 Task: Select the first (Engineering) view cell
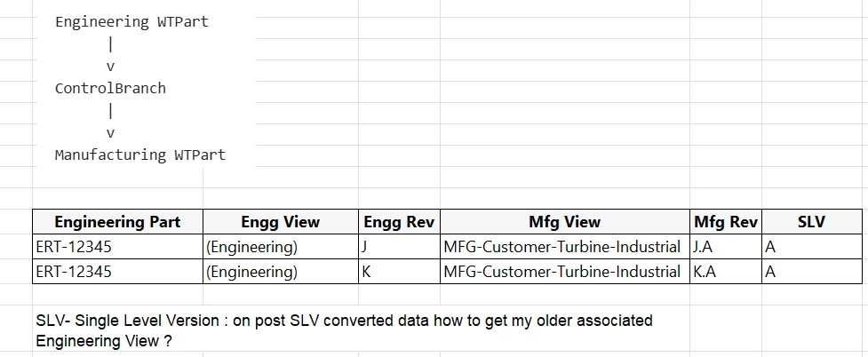pos(281,246)
